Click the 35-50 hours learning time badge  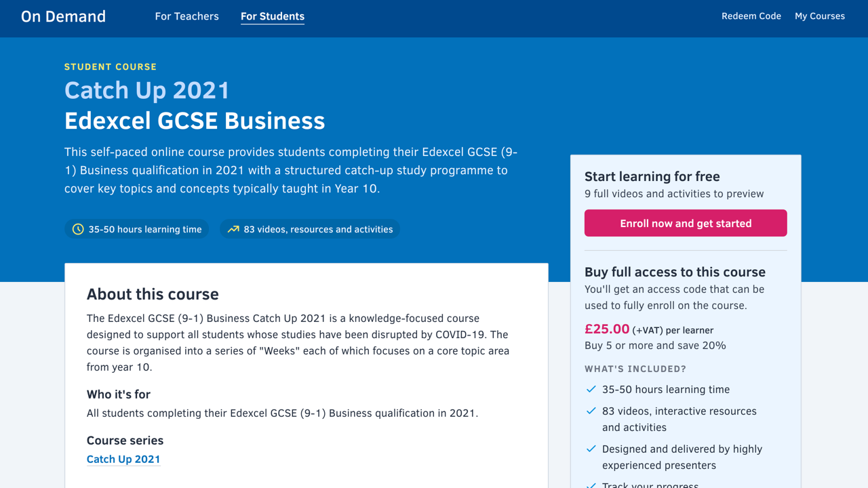[137, 229]
